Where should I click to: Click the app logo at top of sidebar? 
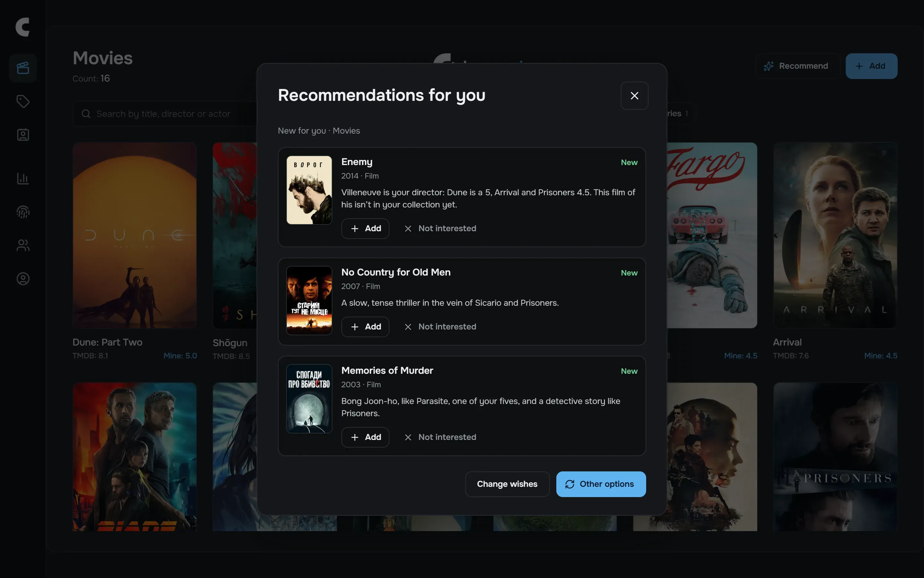point(23,27)
